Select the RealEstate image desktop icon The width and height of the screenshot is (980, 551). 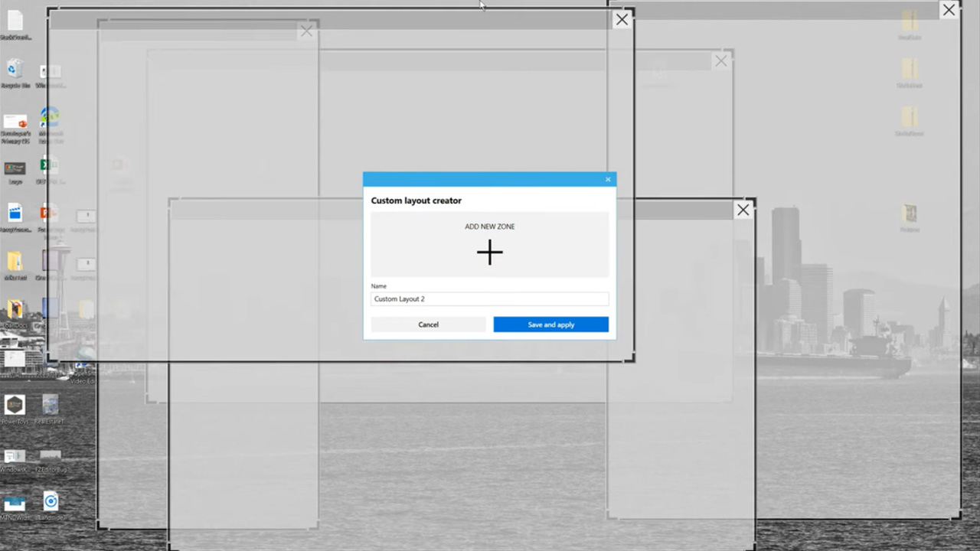[51, 405]
